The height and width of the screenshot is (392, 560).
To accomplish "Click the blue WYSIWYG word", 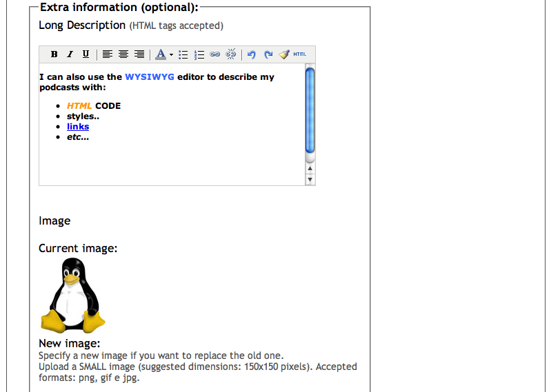I will pyautogui.click(x=150, y=77).
